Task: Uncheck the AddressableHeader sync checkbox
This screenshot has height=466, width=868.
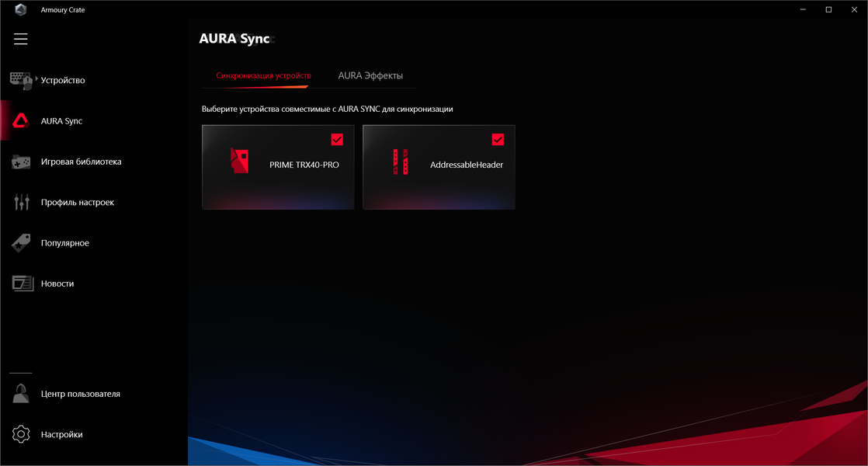Action: click(498, 140)
